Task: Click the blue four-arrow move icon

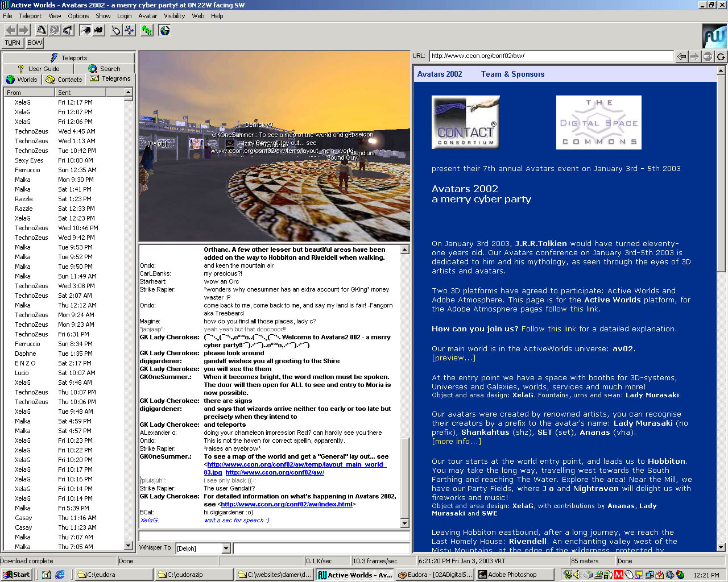Action: 130,30
